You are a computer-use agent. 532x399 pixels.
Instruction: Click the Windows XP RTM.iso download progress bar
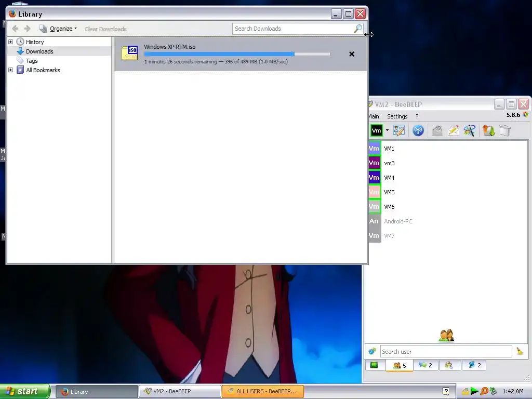tap(237, 54)
